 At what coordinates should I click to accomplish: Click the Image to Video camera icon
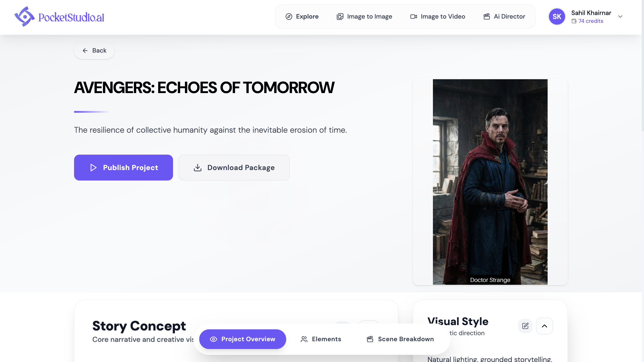(x=413, y=17)
